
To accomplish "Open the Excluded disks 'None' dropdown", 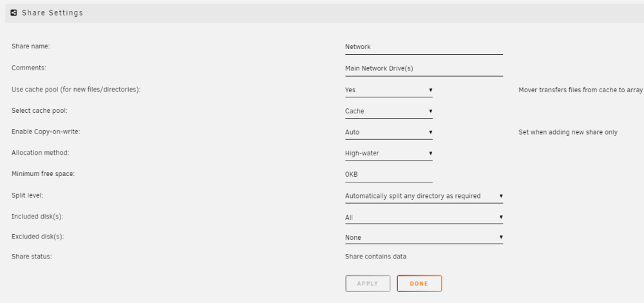I will tap(424, 237).
